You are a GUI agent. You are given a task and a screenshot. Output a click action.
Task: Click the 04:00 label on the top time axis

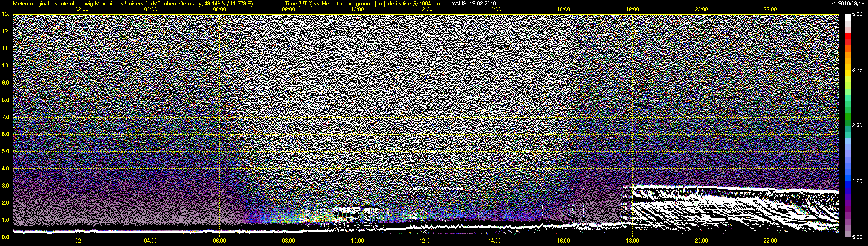coord(151,10)
